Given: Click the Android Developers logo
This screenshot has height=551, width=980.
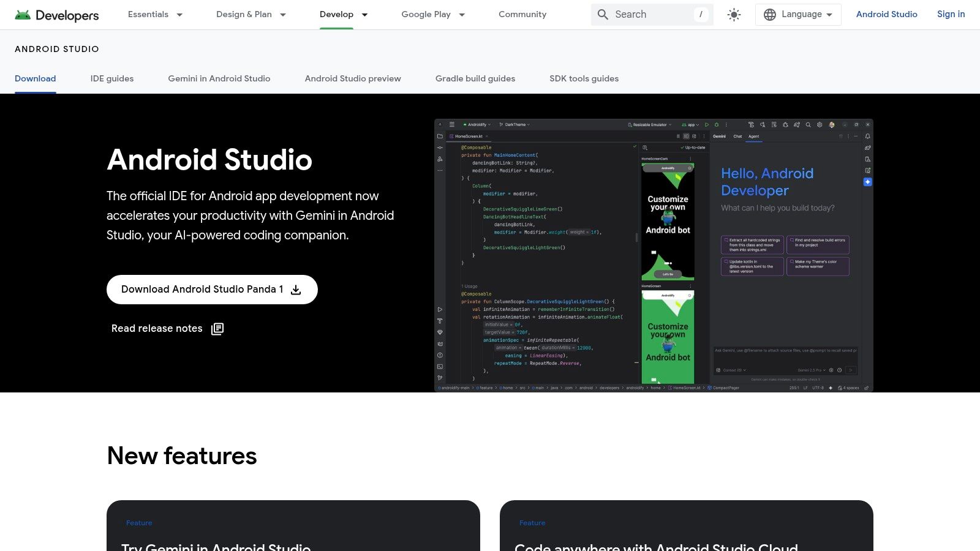Looking at the screenshot, I should 57,15.
